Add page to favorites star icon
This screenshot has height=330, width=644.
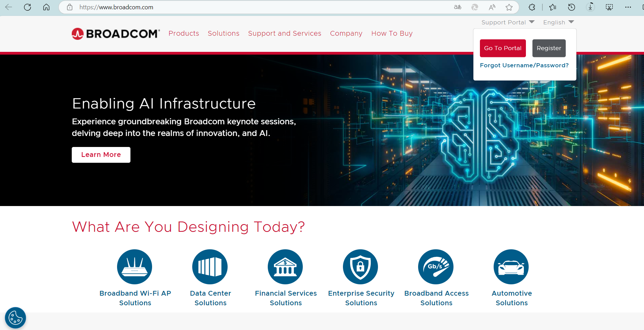tap(509, 7)
